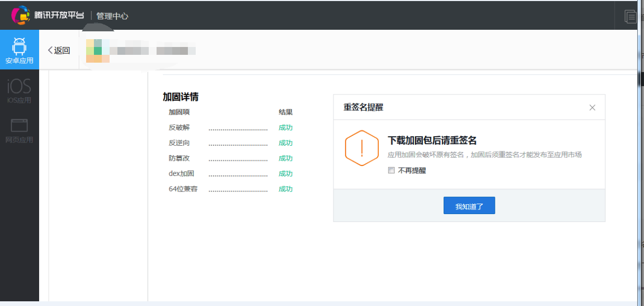The height and width of the screenshot is (306, 644).
Task: Click the 成功 result for 反逆向
Action: (285, 143)
